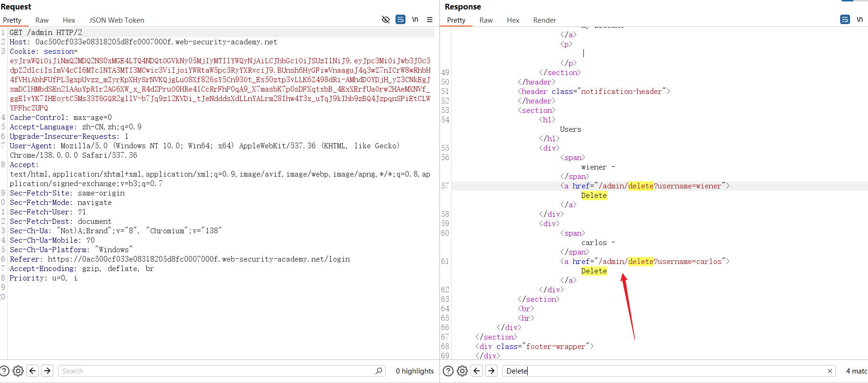The image size is (868, 383).
Task: Toggle response word wrap icon
Action: [x=845, y=19]
